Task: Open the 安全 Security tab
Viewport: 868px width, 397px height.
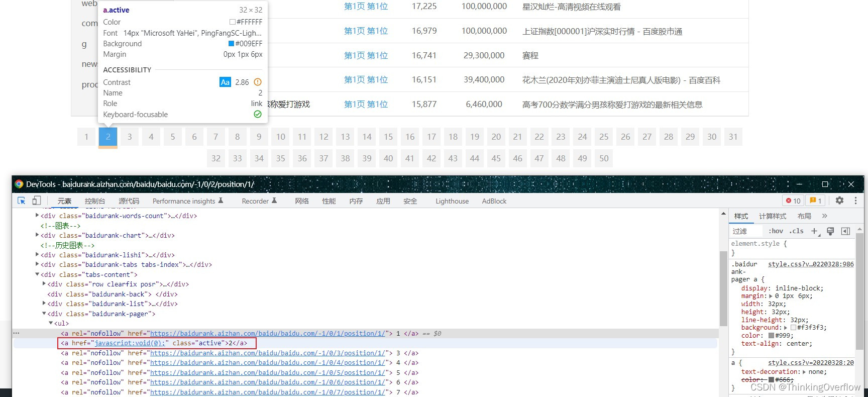Action: pyautogui.click(x=410, y=201)
